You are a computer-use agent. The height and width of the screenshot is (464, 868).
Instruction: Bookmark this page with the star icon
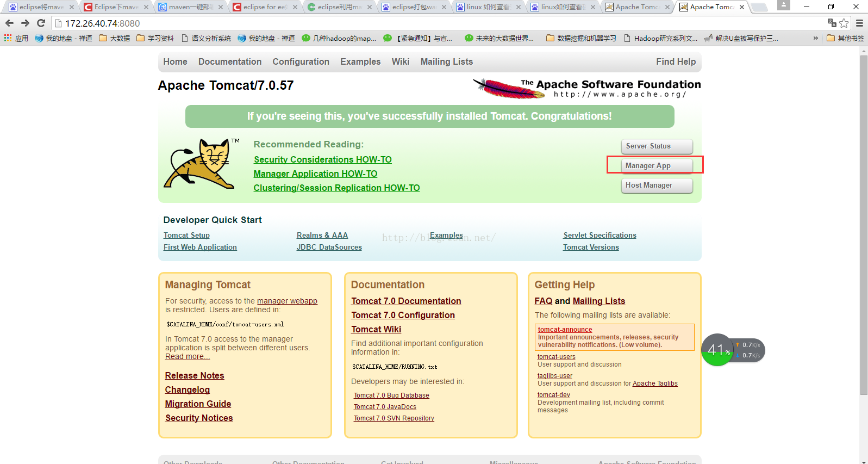tap(844, 23)
